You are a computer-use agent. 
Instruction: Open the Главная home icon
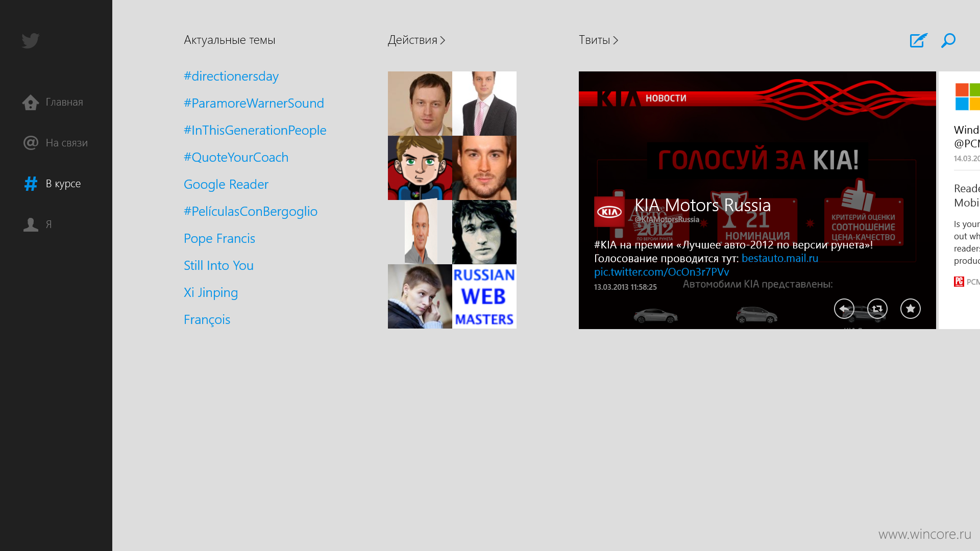coord(31,102)
